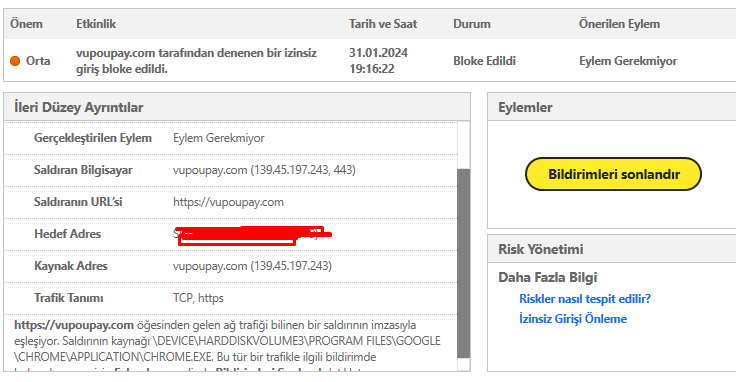Click the TCP, https Trafik Tanımı value

[198, 298]
